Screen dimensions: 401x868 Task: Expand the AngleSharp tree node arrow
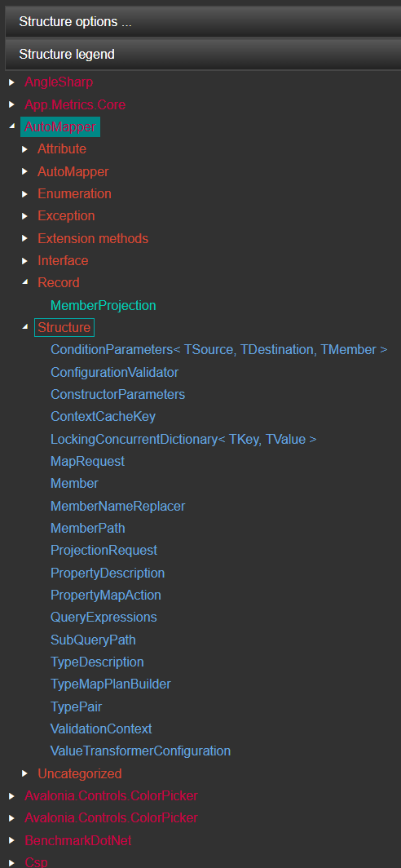11,82
